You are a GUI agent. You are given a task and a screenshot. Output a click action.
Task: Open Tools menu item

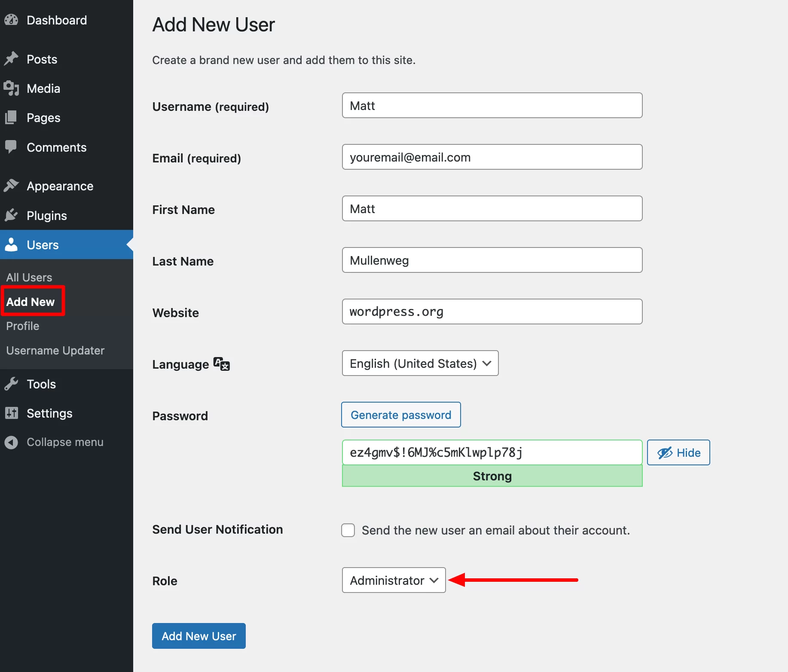click(x=67, y=384)
